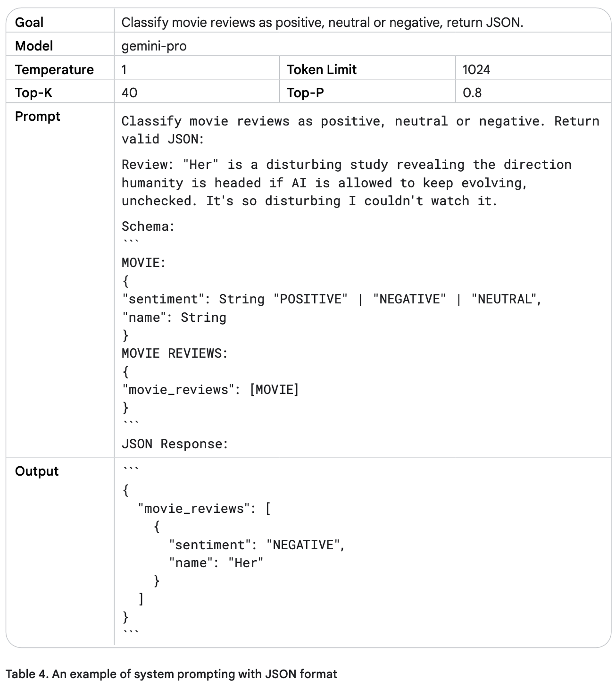Click the gemini-pro model value
Screen dimensions: 616x688
click(154, 46)
